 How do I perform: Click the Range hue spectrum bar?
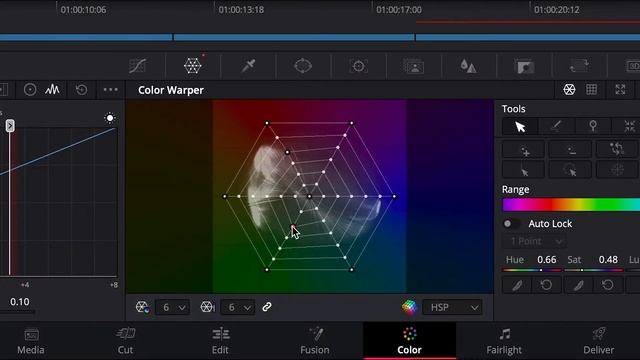point(571,204)
